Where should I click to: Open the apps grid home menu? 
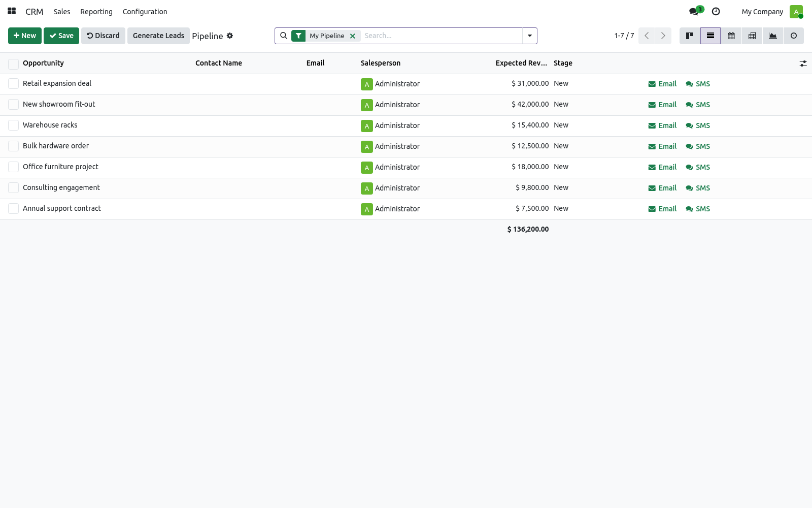click(x=12, y=11)
